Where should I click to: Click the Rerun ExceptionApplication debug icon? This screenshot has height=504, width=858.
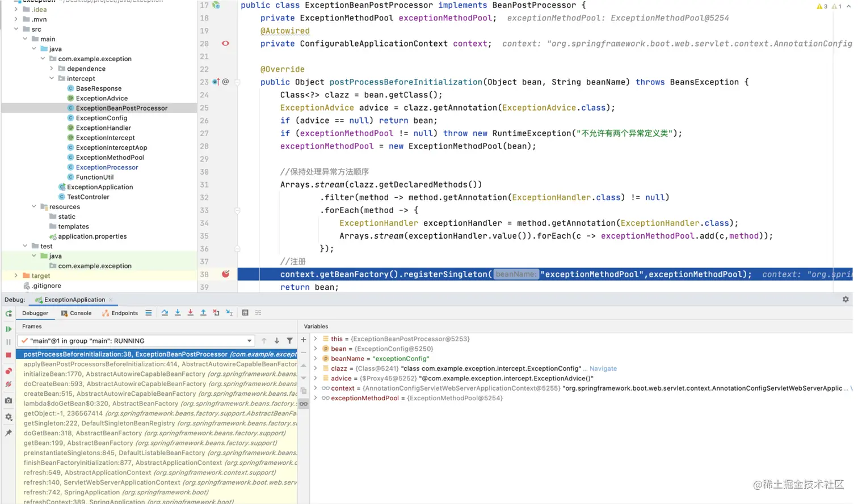pos(9,314)
